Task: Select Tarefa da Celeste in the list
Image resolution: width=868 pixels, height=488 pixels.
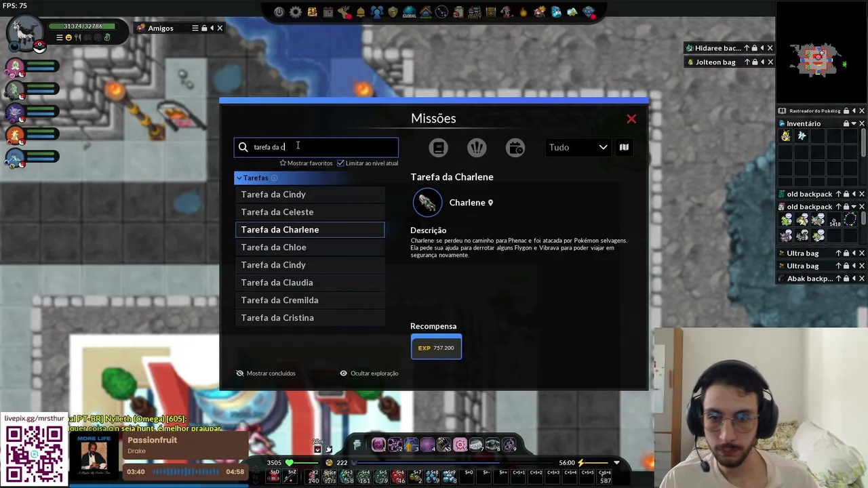Action: click(309, 212)
